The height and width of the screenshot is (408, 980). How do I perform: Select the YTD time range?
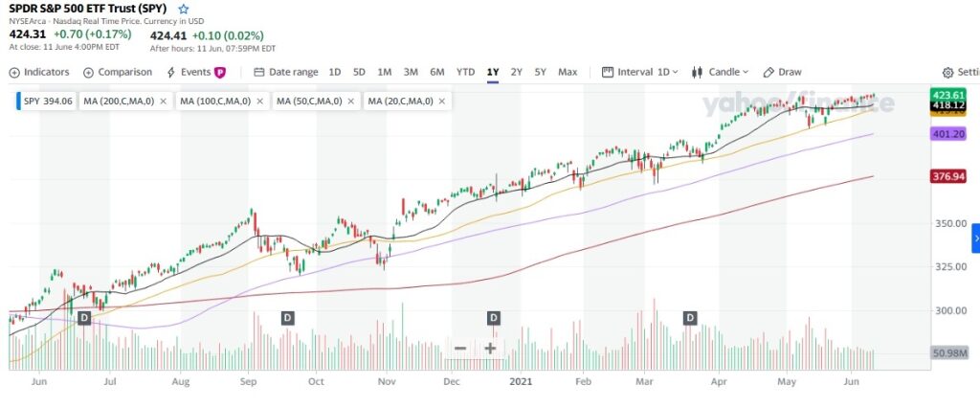[x=465, y=72]
